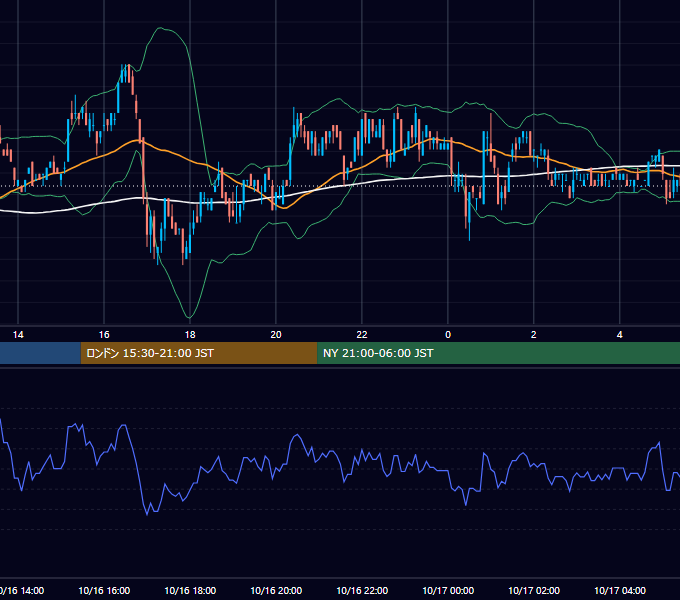Image resolution: width=680 pixels, height=600 pixels.
Task: Click the 4 hour label on the price chart axis
Action: coord(620,335)
